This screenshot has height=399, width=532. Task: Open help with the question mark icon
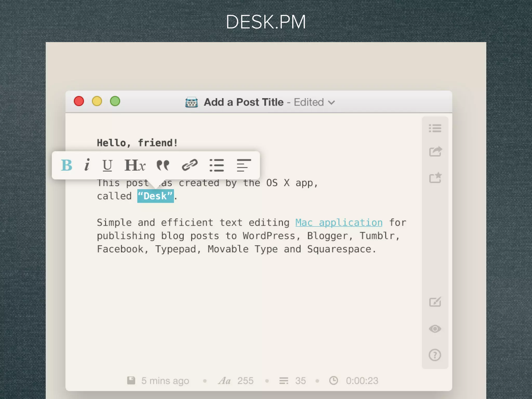click(435, 355)
